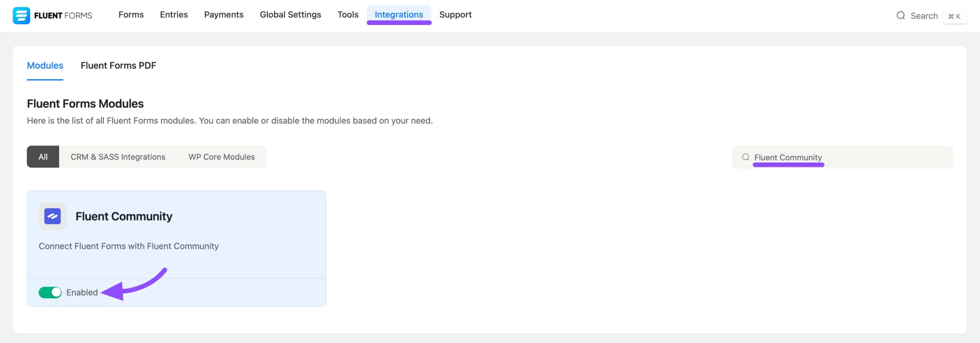980x343 pixels.
Task: Click 'Connect Fluent Forms with Fluent Community' text
Action: (129, 246)
